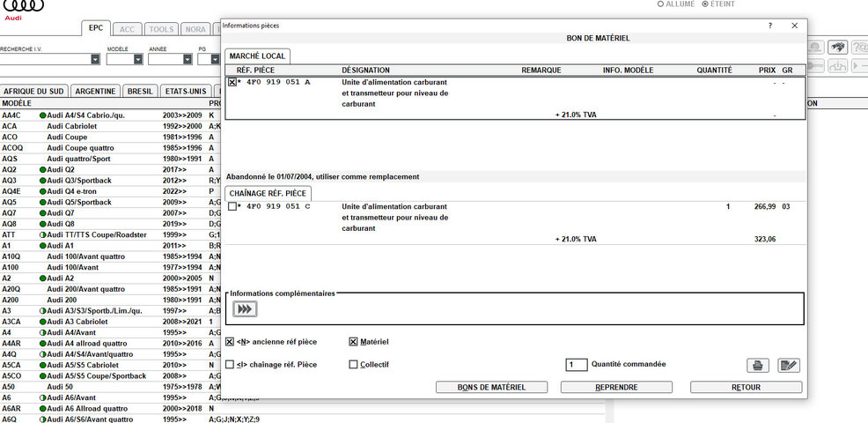Click the QUANTITÉ column header

tap(714, 70)
